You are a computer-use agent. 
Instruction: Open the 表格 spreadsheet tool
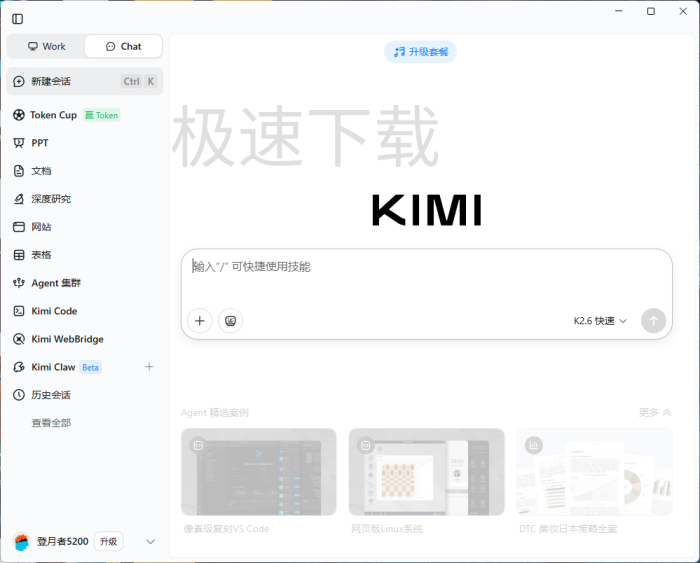(85, 255)
